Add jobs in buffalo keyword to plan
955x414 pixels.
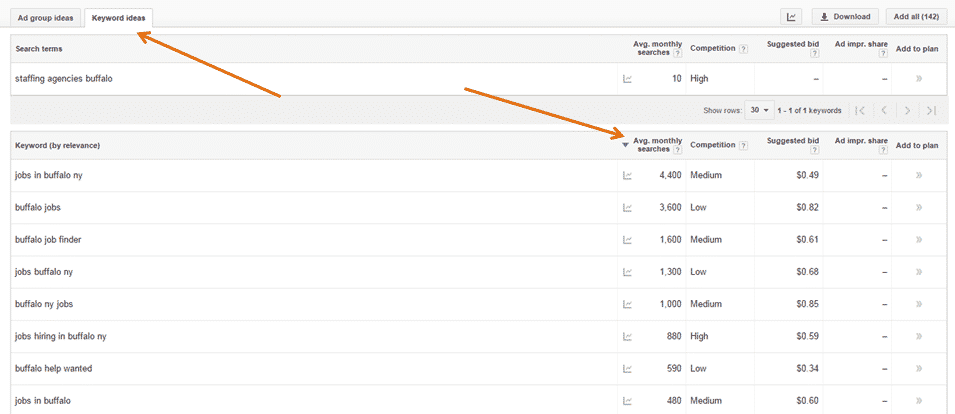click(918, 401)
